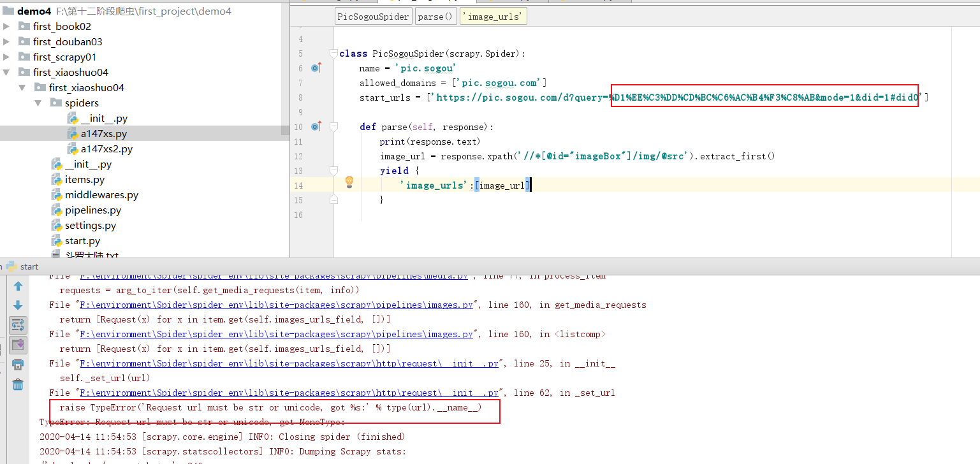Clear the console with the trash icon
Image resolution: width=980 pixels, height=464 pixels.
pyautogui.click(x=18, y=384)
